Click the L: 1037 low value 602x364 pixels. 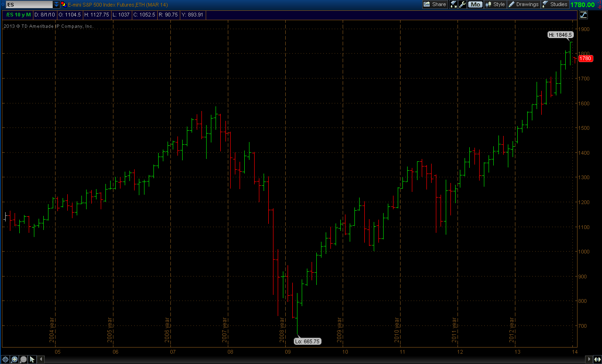tap(121, 15)
